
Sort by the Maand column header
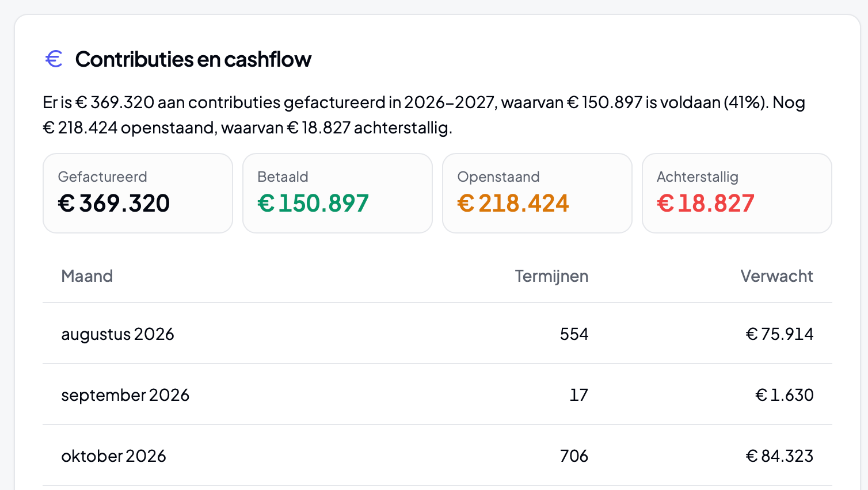(87, 276)
